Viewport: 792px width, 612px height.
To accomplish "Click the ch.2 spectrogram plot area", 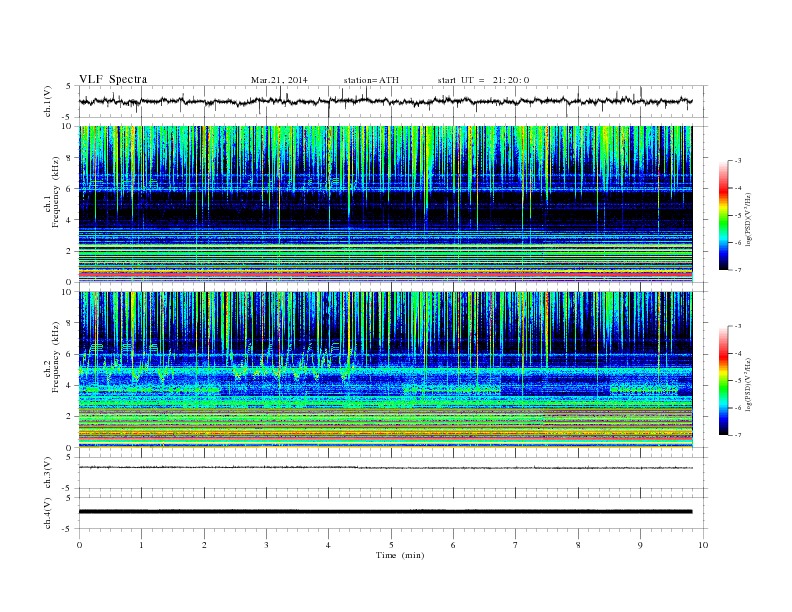I will 385,370.
